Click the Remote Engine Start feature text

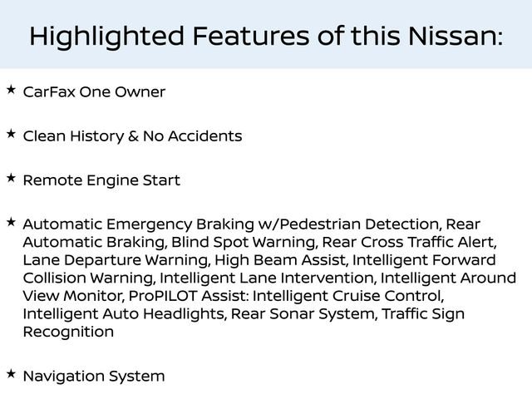click(101, 180)
